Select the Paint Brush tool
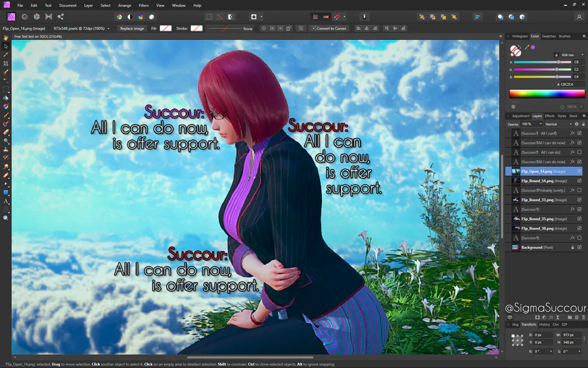Screen dimensions: 588x368 6,115
